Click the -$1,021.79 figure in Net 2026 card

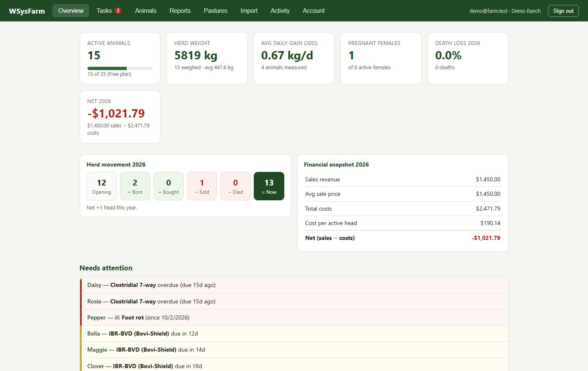pos(116,113)
